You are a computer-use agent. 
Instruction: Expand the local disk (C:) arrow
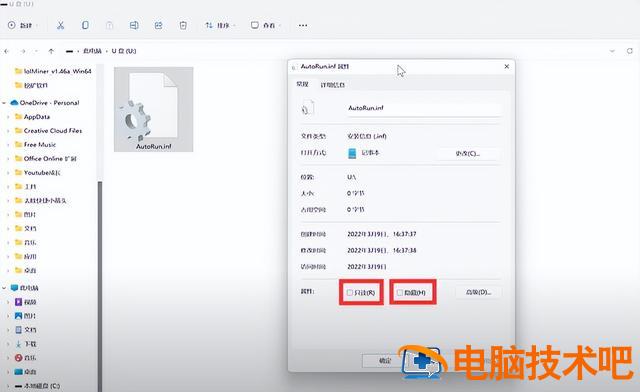[x=8, y=386]
